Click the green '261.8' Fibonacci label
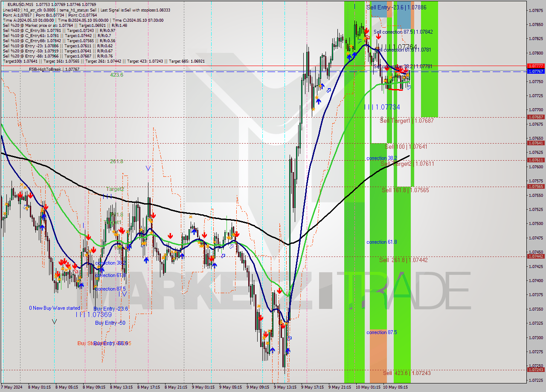This screenshot has width=546, height=392. point(116,161)
